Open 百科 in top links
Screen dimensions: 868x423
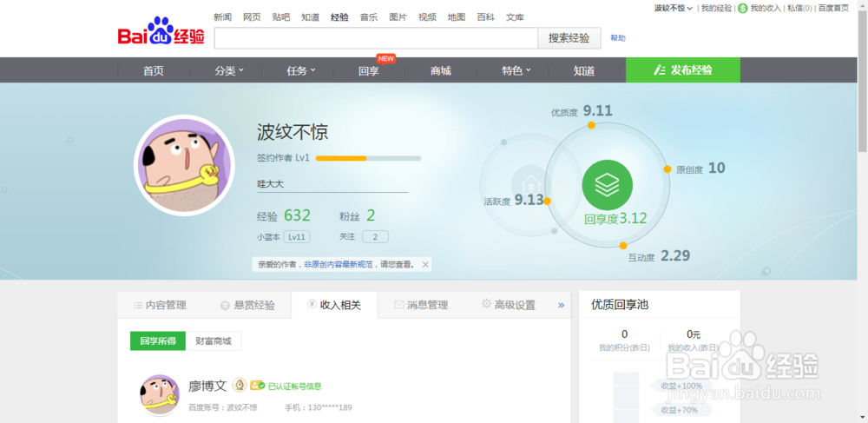(x=485, y=17)
